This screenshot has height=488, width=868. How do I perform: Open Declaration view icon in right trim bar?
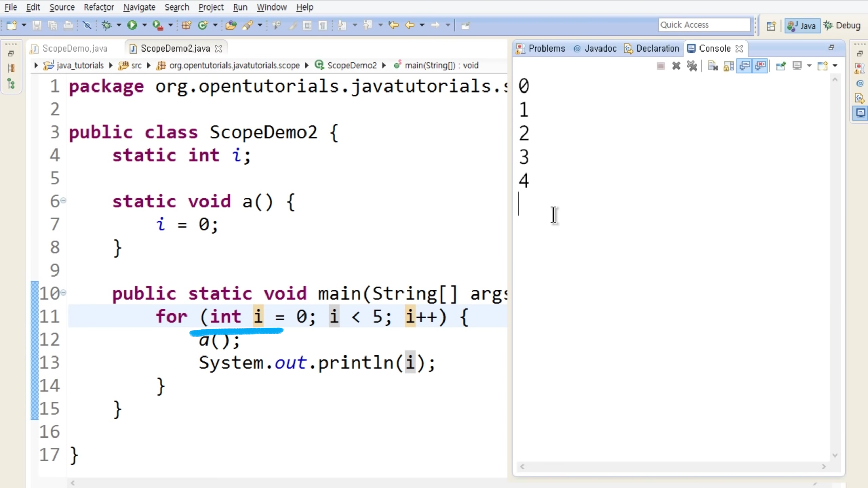[860, 98]
